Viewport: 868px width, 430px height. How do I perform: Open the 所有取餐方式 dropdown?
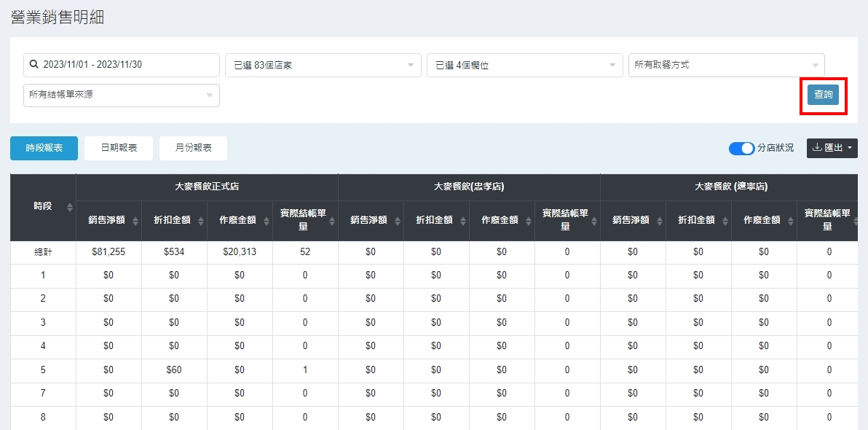pyautogui.click(x=726, y=65)
